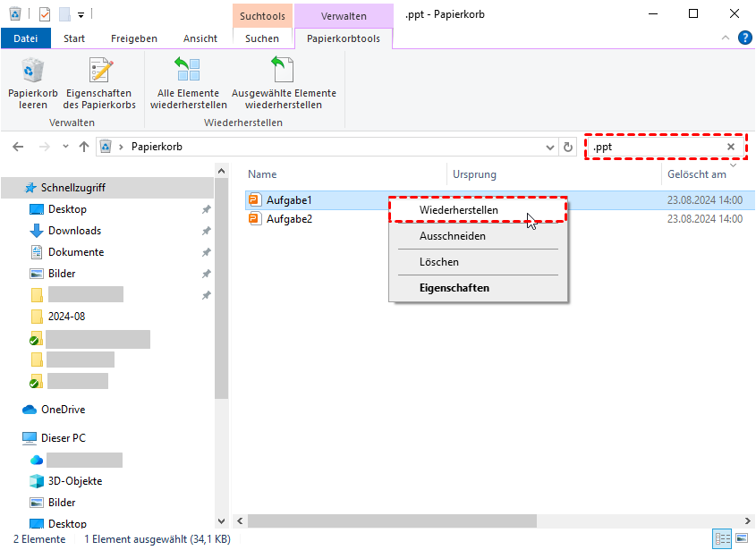The height and width of the screenshot is (550, 756).
Task: Switch to details view in status bar
Action: (721, 539)
